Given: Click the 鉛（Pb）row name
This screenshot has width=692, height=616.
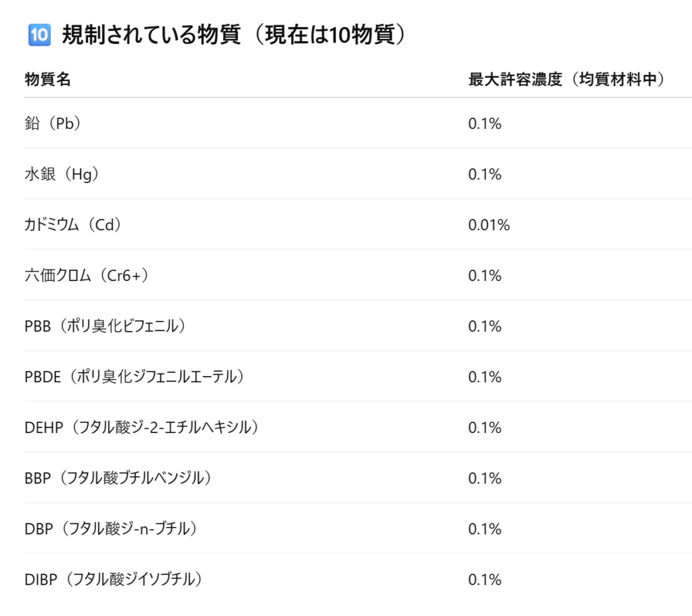Looking at the screenshot, I should [x=53, y=123].
